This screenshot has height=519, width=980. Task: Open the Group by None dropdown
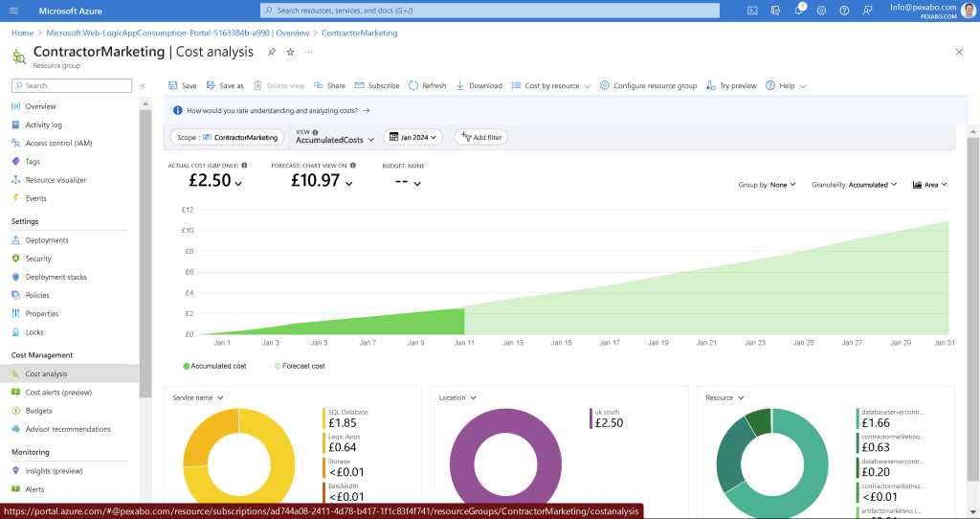coord(767,185)
